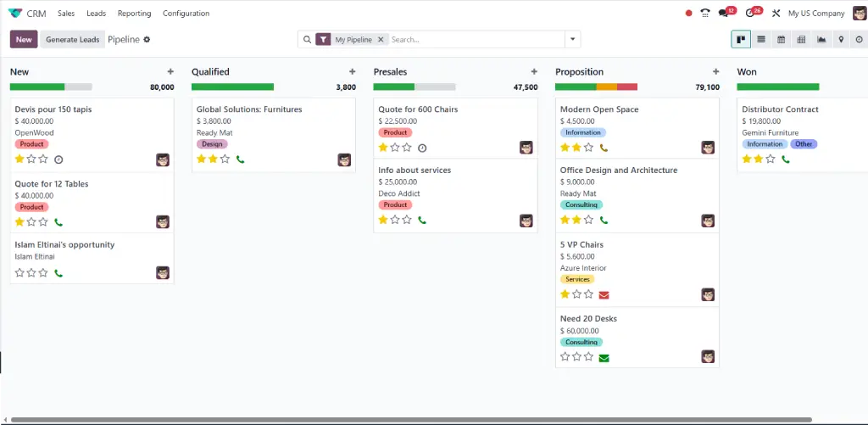Click the New button

click(24, 40)
